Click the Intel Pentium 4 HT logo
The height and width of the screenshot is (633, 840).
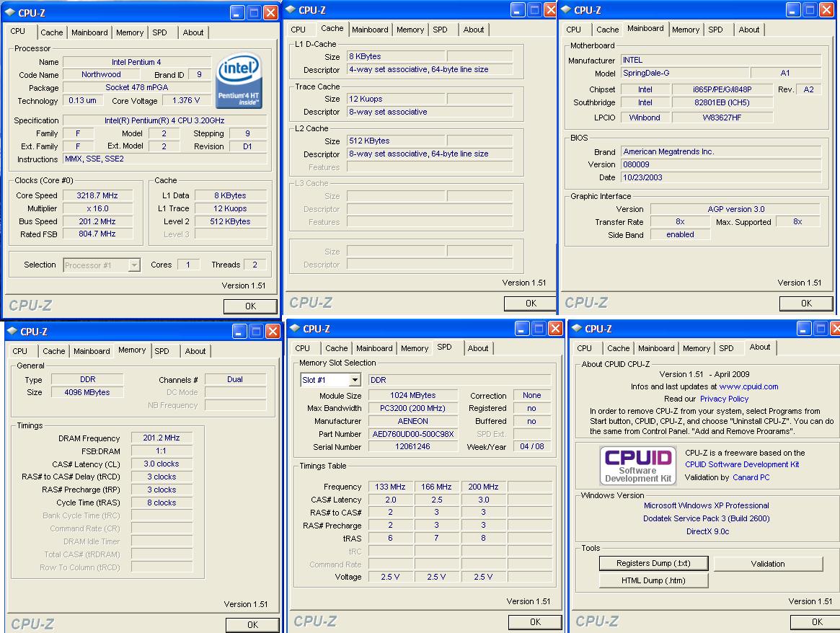point(239,80)
